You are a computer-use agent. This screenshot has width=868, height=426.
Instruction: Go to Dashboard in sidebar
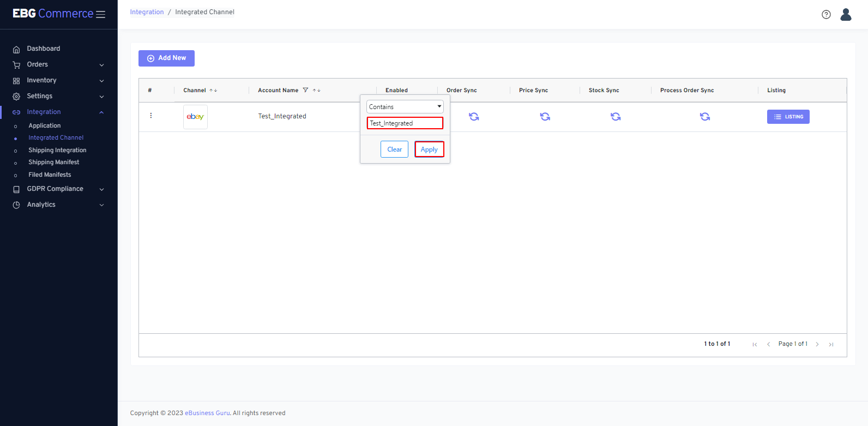click(44, 49)
